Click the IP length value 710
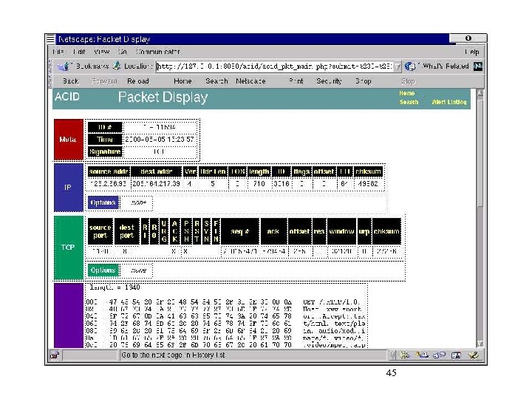 (x=259, y=184)
